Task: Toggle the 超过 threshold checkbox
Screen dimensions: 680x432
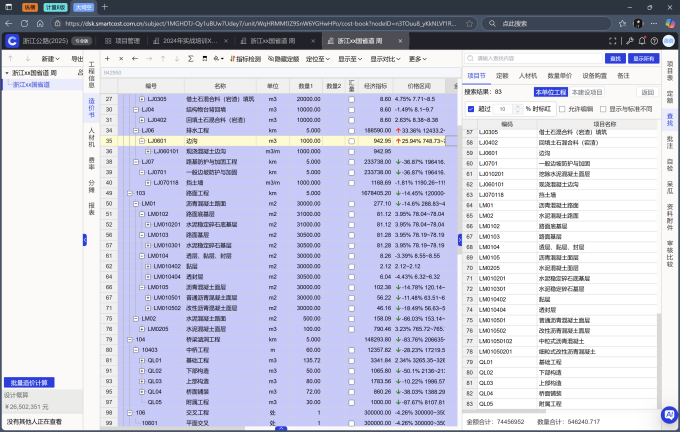Action: pyautogui.click(x=471, y=108)
